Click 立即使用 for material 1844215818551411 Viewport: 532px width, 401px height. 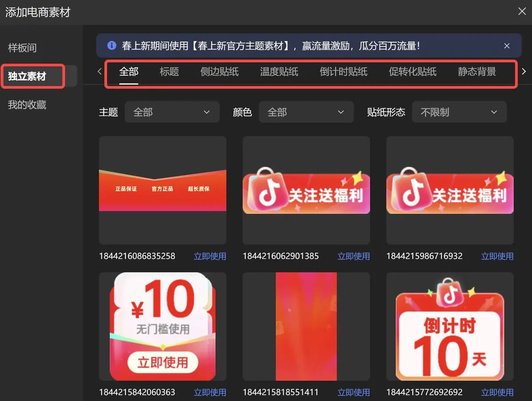tap(354, 392)
